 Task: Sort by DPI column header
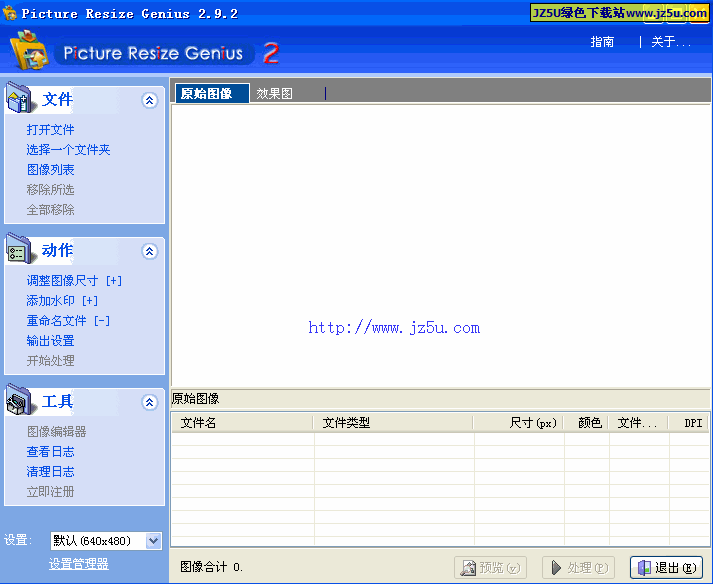[688, 423]
